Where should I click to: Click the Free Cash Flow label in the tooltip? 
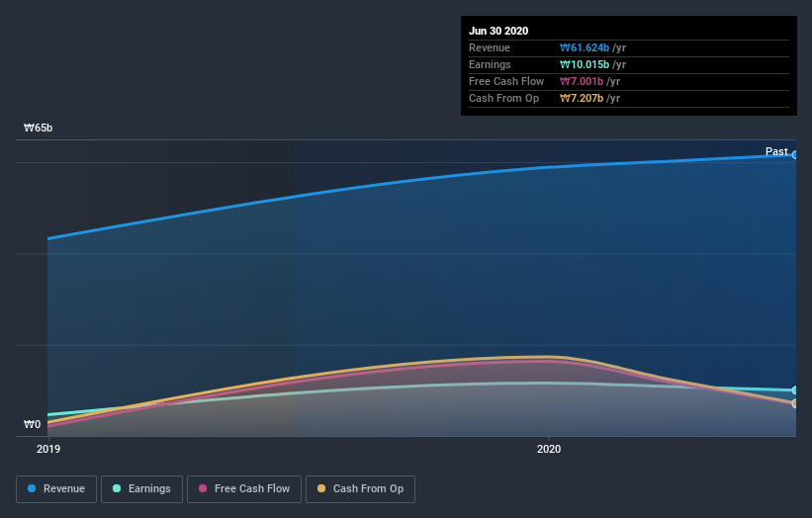click(506, 82)
